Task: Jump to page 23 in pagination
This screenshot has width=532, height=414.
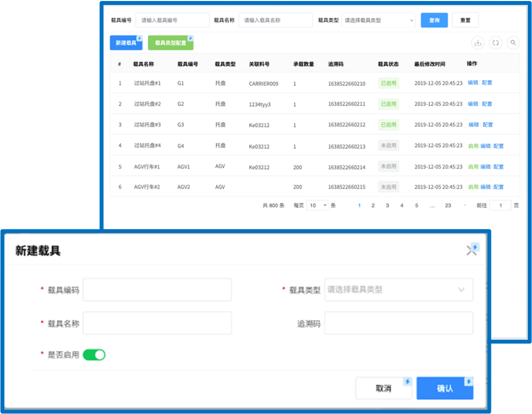Action: pyautogui.click(x=448, y=206)
